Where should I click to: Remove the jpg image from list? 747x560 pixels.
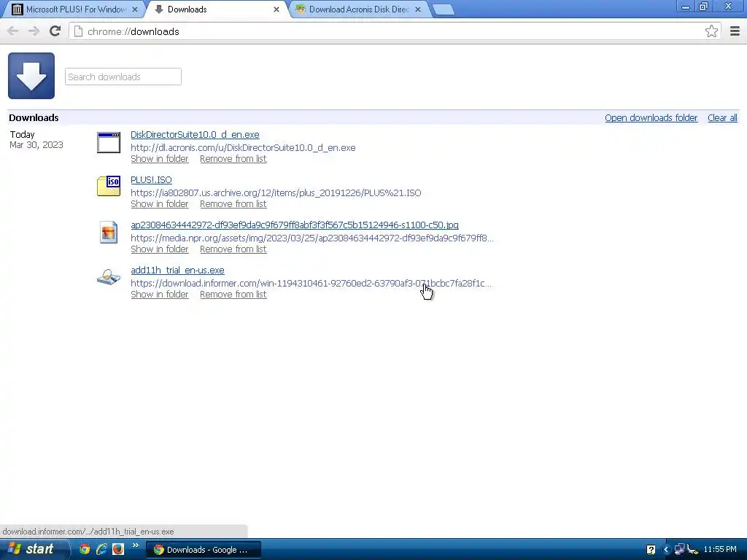233,249
